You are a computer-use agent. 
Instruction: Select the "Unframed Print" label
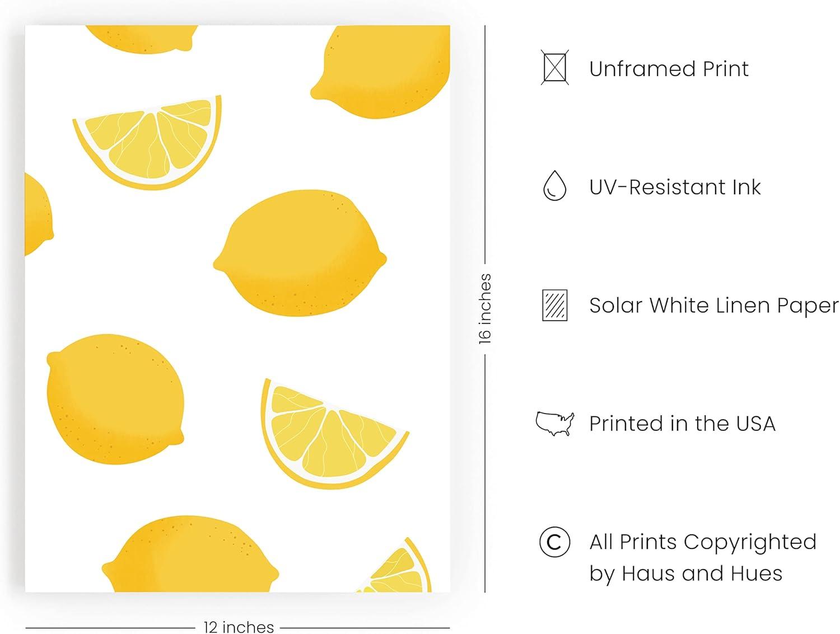(x=669, y=69)
